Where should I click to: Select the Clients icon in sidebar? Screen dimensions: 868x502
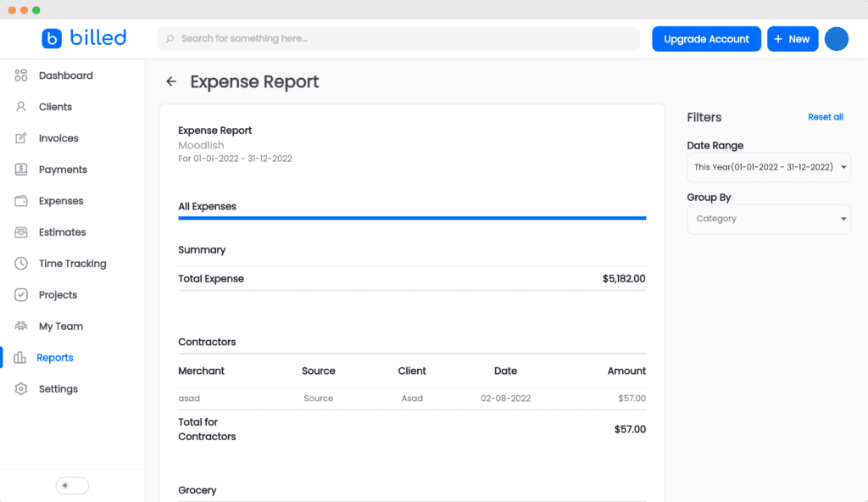point(20,106)
